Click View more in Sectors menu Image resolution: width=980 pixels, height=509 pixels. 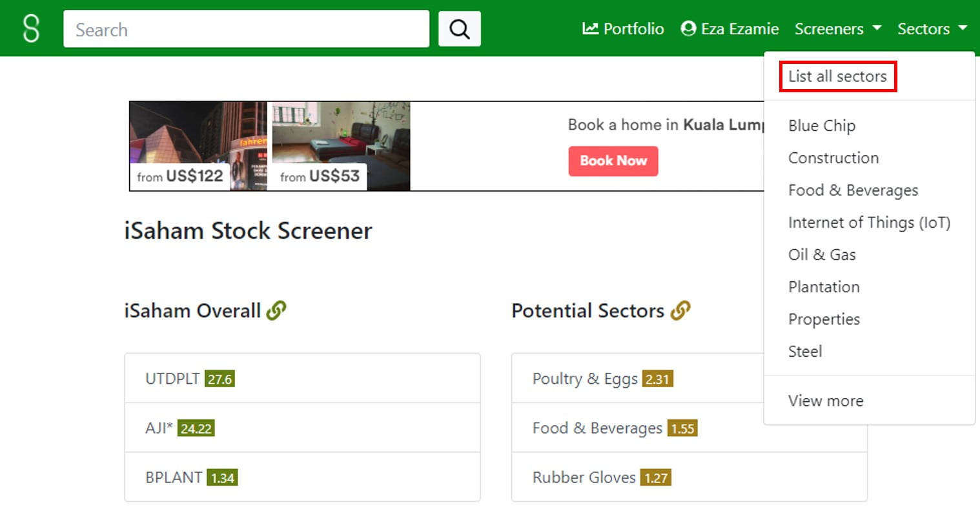pyautogui.click(x=825, y=401)
